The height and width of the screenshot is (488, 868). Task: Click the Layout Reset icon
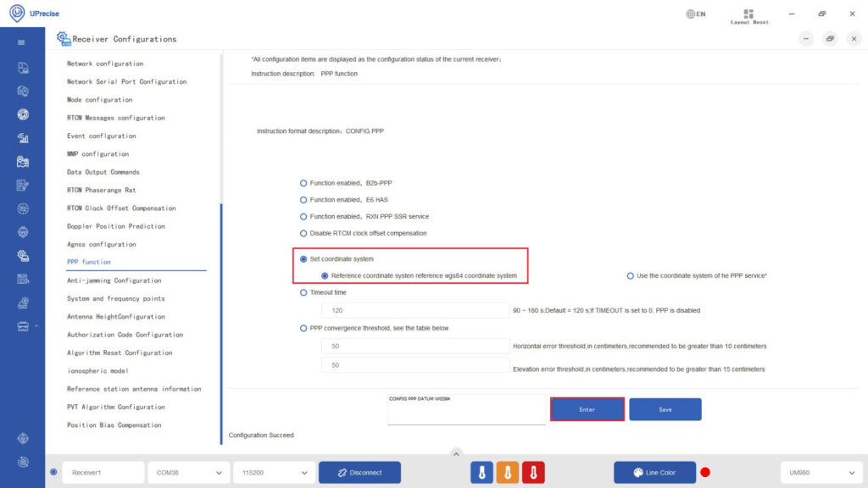pyautogui.click(x=748, y=15)
